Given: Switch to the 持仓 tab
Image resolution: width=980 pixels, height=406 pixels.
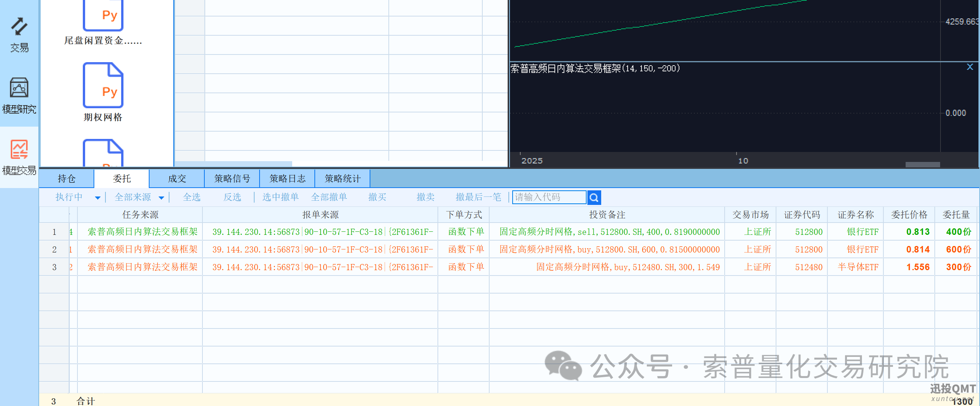Looking at the screenshot, I should 67,178.
